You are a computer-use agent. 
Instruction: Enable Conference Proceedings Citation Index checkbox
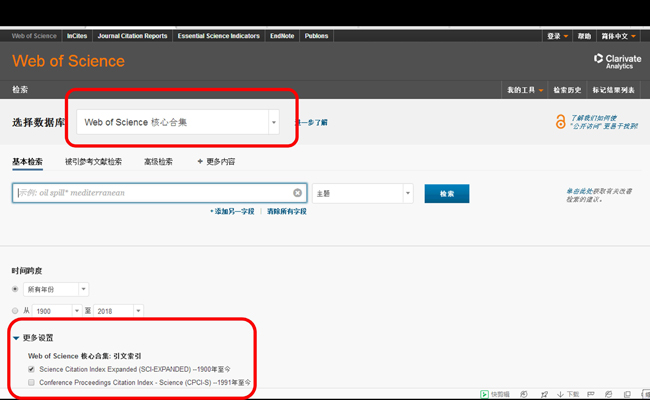coord(32,382)
